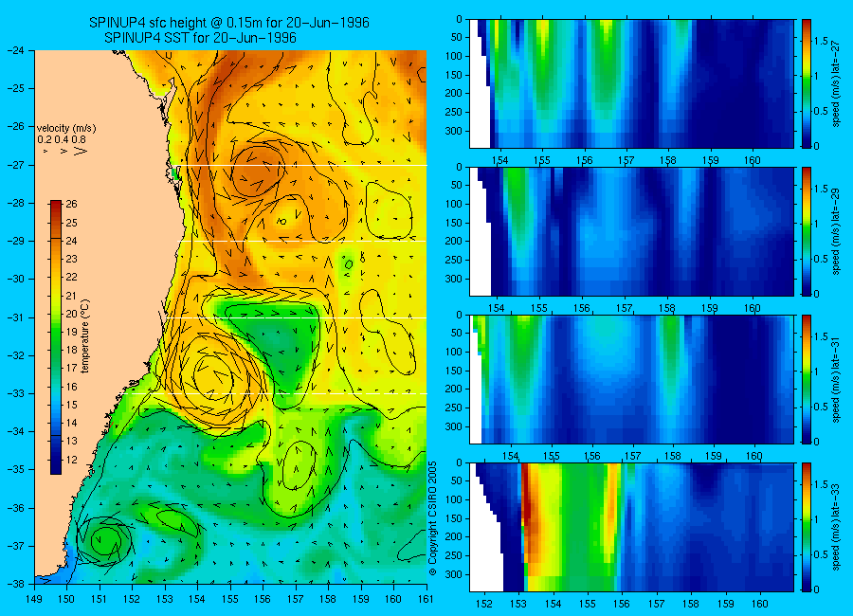Click the '149' longitude tick on the map
Viewport: 853px width, 616px height.
click(x=34, y=599)
